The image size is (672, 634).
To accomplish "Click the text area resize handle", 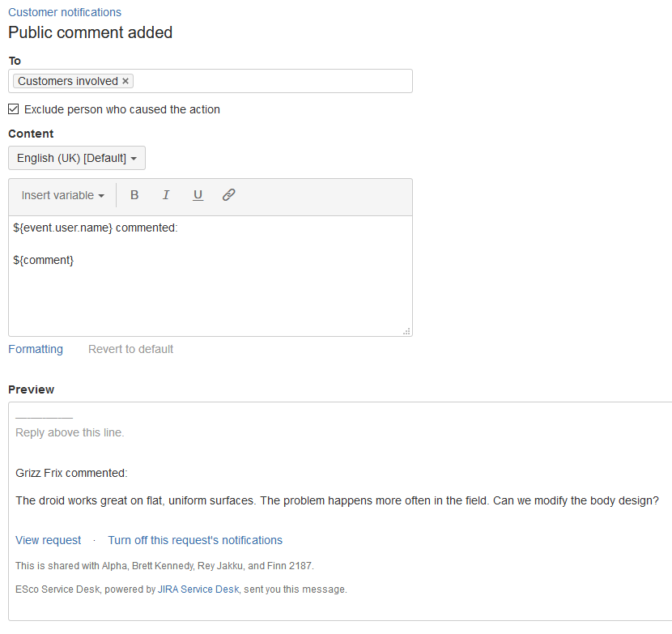I will click(406, 330).
